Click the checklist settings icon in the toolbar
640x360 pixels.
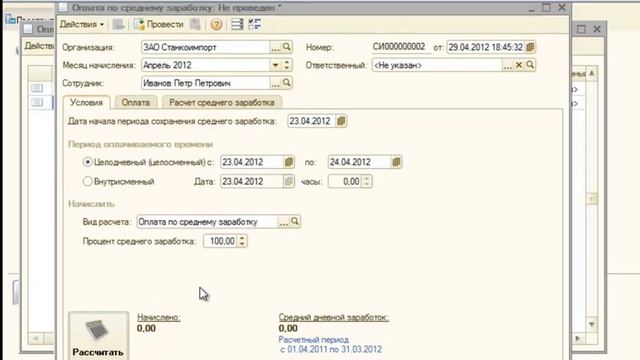point(255,24)
